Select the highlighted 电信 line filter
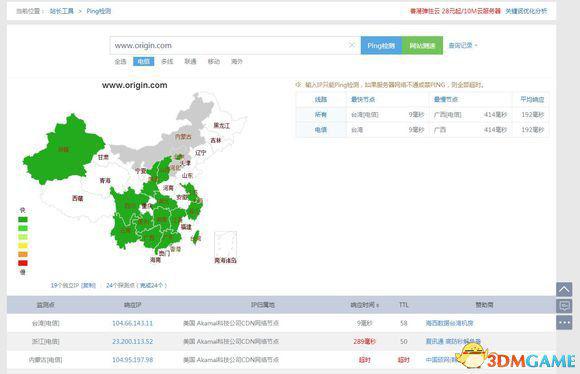This screenshot has width=580, height=374. tap(144, 61)
